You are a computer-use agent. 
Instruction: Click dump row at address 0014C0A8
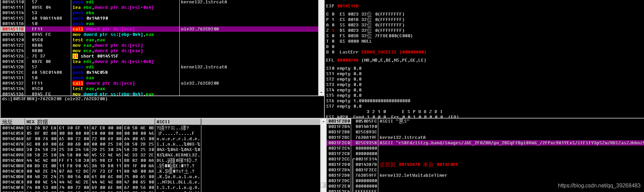101,161
